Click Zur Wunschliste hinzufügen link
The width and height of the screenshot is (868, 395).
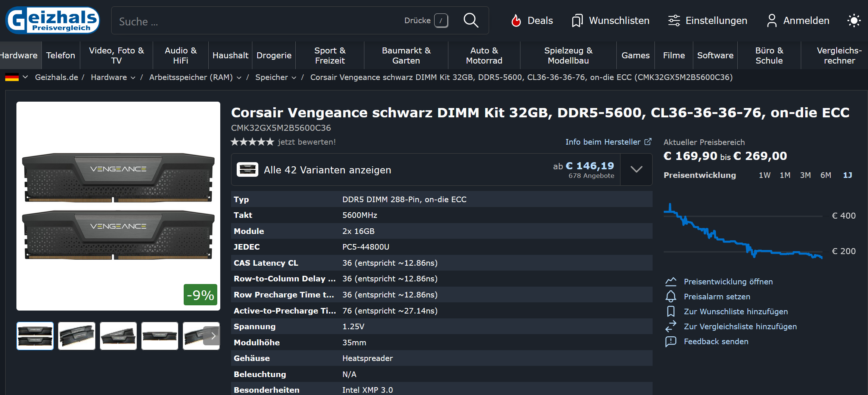pyautogui.click(x=735, y=311)
